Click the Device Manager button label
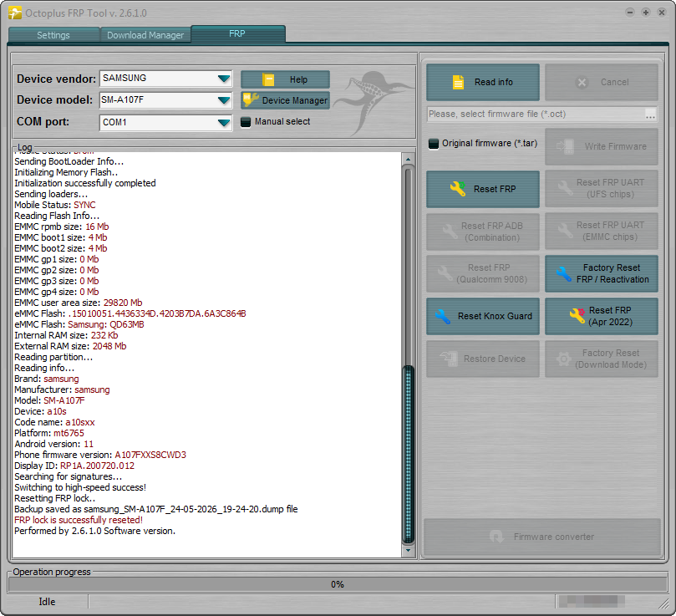Viewport: 676px width, 616px height. (295, 100)
